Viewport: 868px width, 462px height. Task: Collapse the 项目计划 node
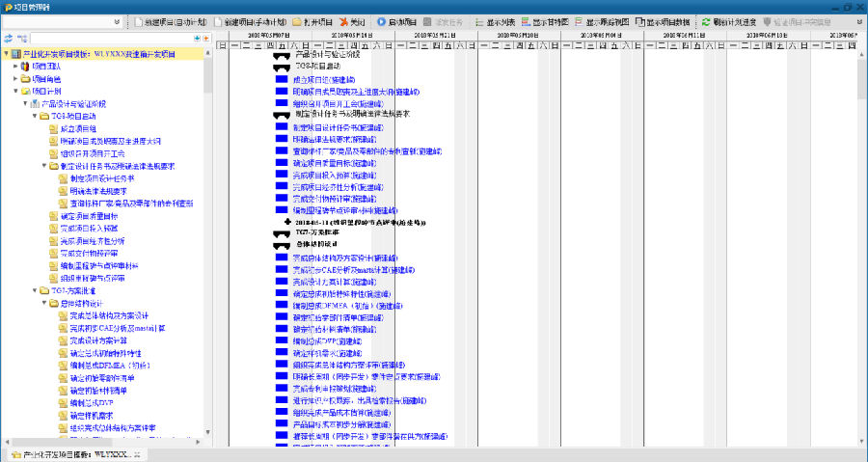(15, 92)
